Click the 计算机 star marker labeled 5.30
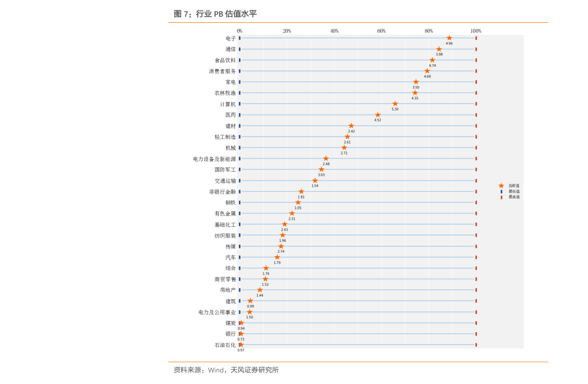Image resolution: width=588 pixels, height=384 pixels. pos(395,104)
